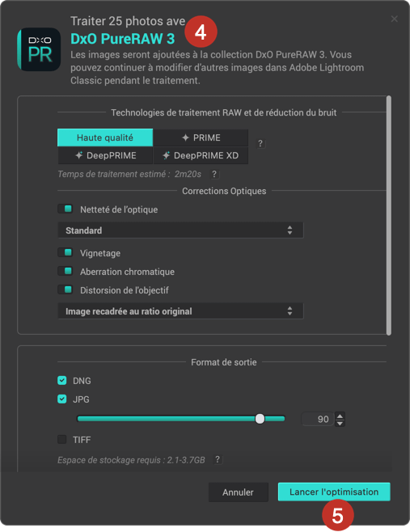
Task: Open the Standard sharpness dropdown
Action: pyautogui.click(x=180, y=230)
